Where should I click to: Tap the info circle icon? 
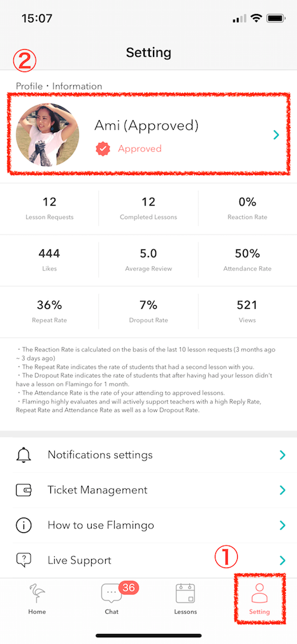24,525
